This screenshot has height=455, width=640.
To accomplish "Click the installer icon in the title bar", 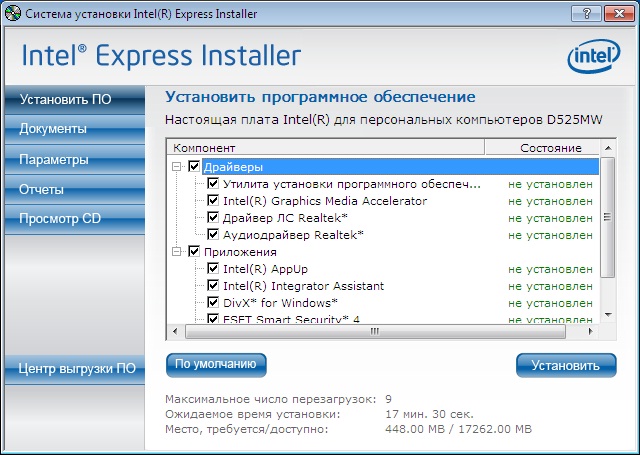I will 12,12.
